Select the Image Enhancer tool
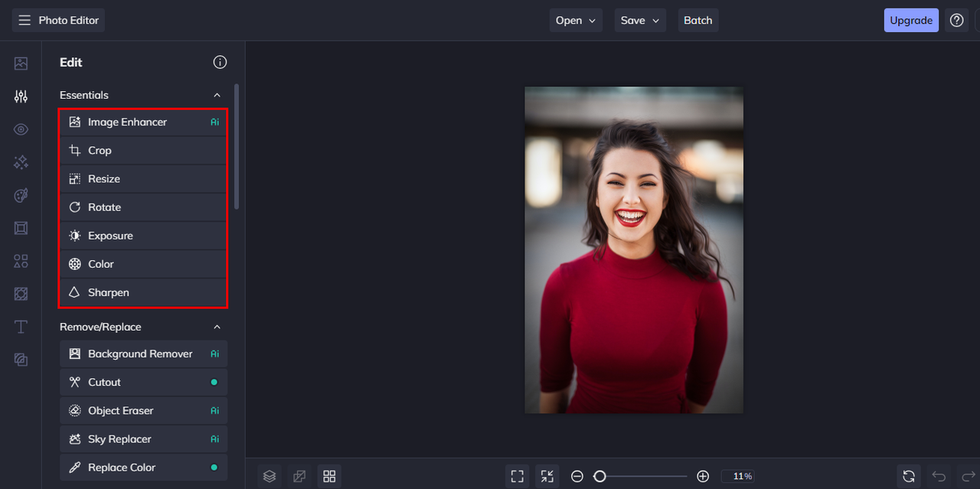The image size is (980, 489). click(143, 122)
